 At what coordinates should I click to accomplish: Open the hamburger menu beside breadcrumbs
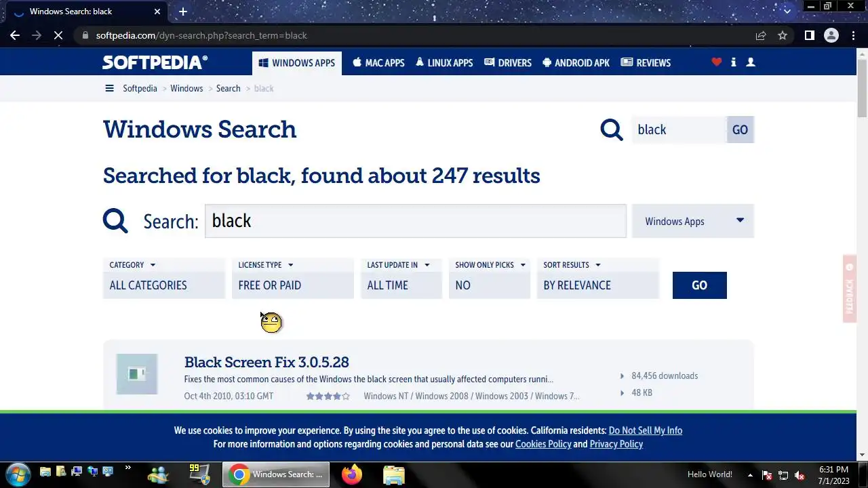109,88
